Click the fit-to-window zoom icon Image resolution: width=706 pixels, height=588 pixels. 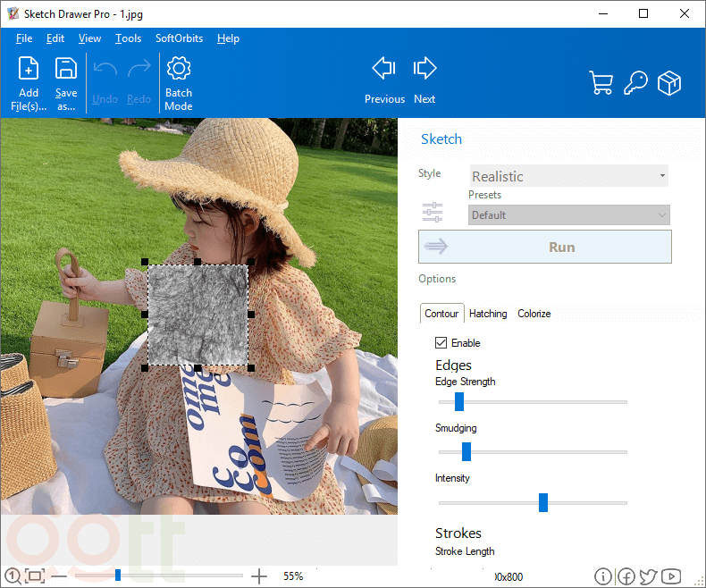[x=35, y=576]
